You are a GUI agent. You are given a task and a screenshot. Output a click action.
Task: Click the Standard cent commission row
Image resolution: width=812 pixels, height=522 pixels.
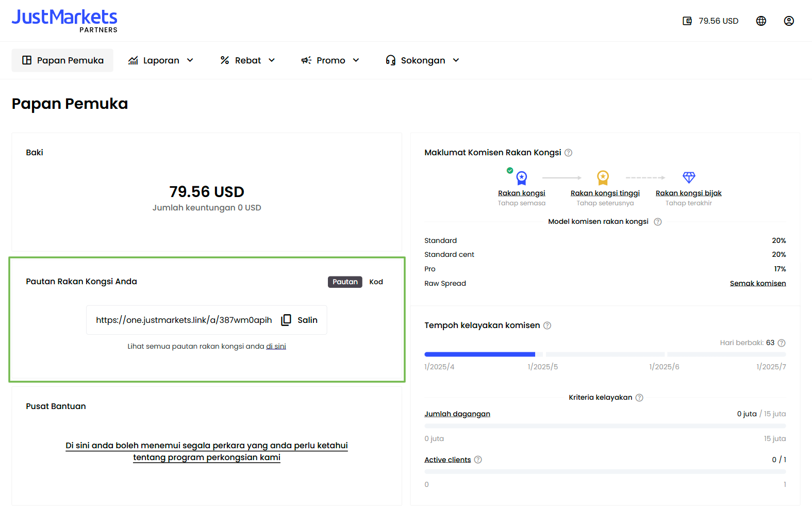click(605, 255)
